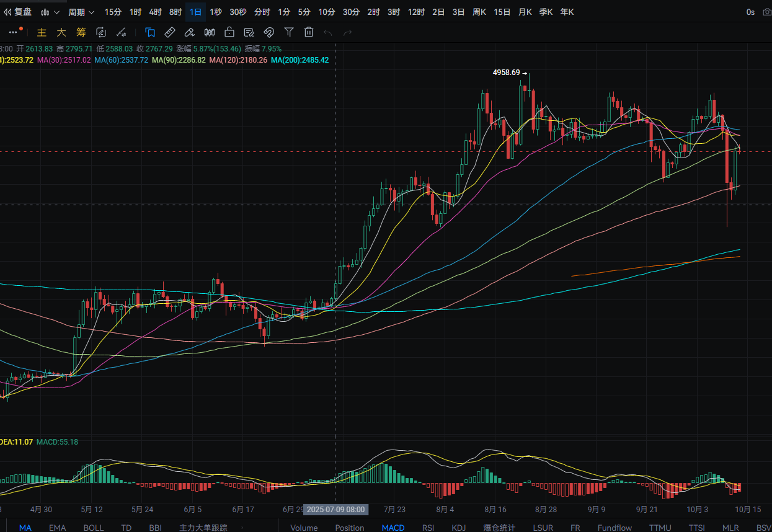Toggle the 筹 chip distribution button
The image size is (772, 532).
(x=81, y=32)
